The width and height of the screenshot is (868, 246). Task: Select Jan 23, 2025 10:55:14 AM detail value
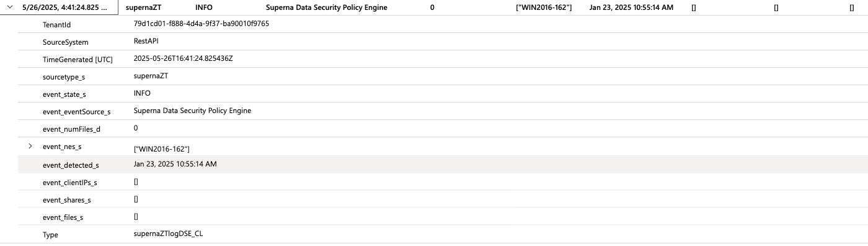[x=175, y=164]
